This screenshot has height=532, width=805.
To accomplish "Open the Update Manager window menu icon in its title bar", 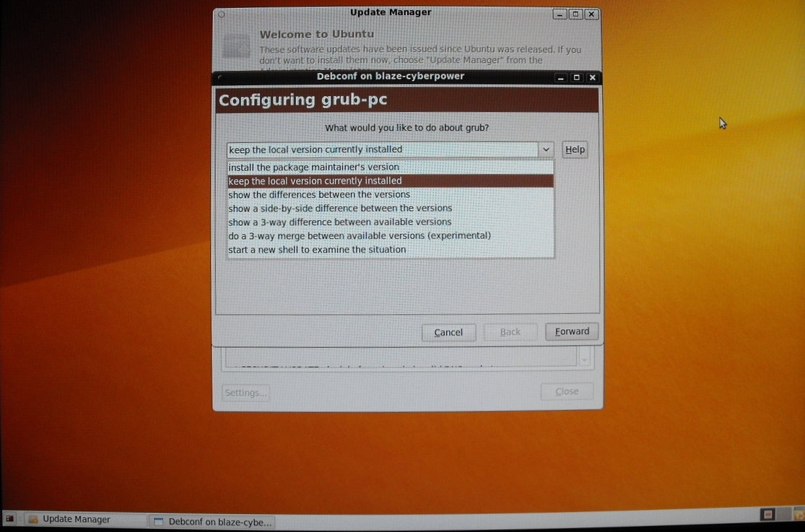I will pos(222,14).
